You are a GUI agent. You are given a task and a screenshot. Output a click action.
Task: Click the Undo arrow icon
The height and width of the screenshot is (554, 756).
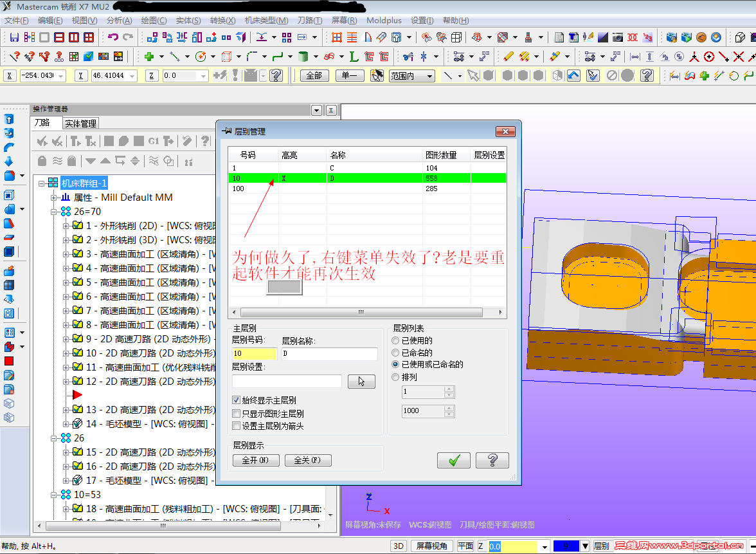[x=113, y=37]
